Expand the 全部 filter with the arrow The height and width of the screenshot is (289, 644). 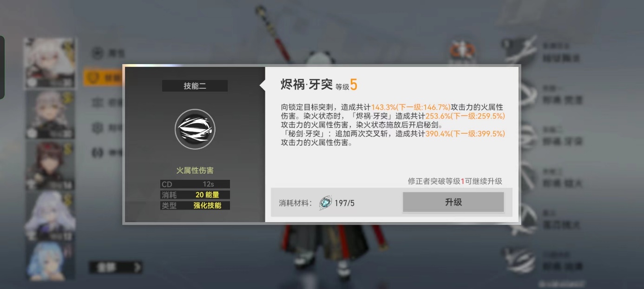(116, 267)
